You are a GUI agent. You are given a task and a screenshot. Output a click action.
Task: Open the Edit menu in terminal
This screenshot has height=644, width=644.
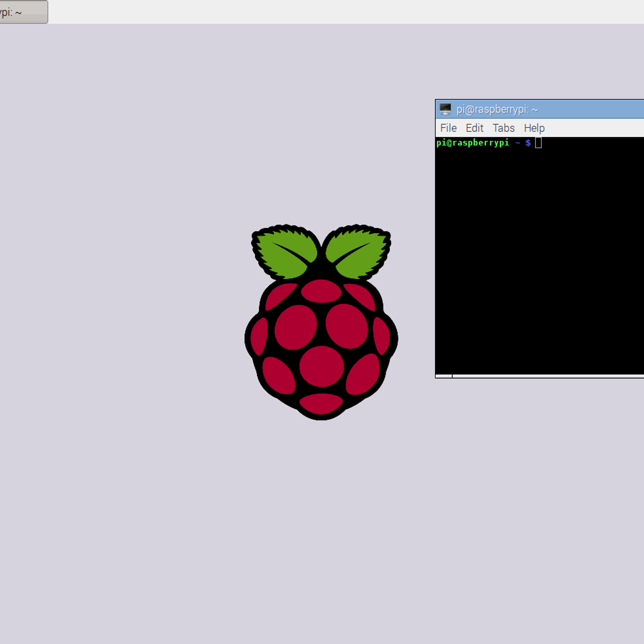(474, 128)
